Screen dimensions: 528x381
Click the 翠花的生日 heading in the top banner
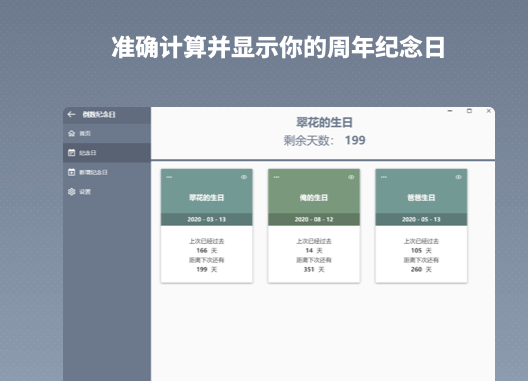tap(324, 123)
